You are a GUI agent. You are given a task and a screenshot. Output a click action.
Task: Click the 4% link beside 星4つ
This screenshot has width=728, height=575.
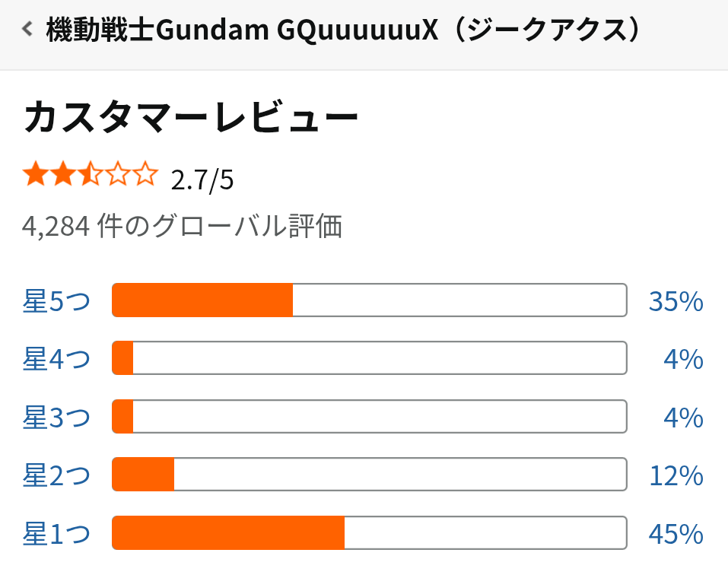pos(682,359)
